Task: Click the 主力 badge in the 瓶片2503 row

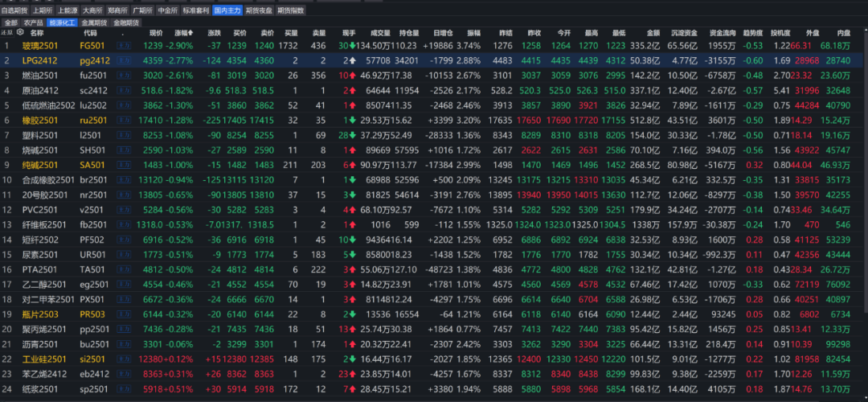Action: coord(122,314)
